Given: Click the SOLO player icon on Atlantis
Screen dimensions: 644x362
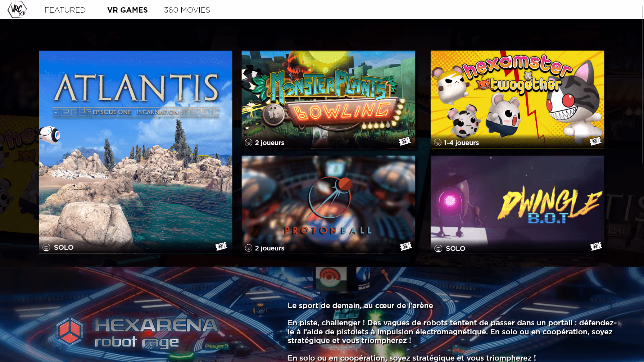Looking at the screenshot, I should coord(46,248).
